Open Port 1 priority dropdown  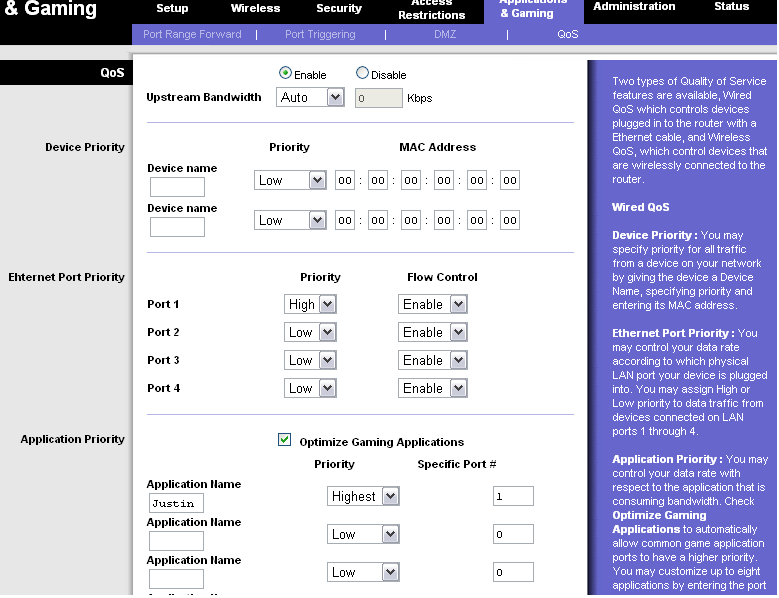310,304
